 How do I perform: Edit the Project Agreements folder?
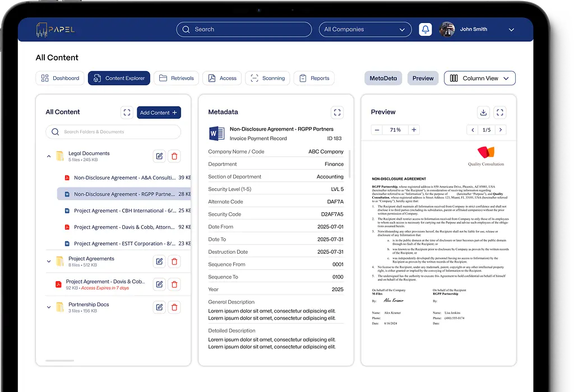pos(159,262)
